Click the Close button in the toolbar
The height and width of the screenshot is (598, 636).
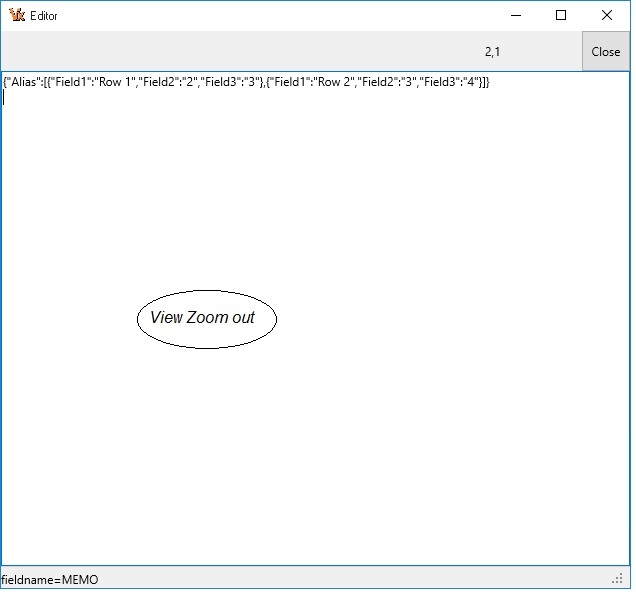click(x=606, y=52)
